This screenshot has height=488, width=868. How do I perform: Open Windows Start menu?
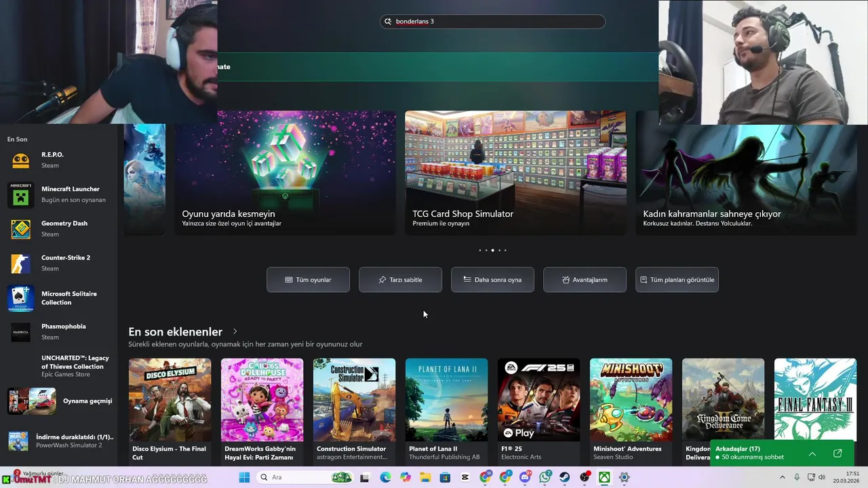coord(244,477)
